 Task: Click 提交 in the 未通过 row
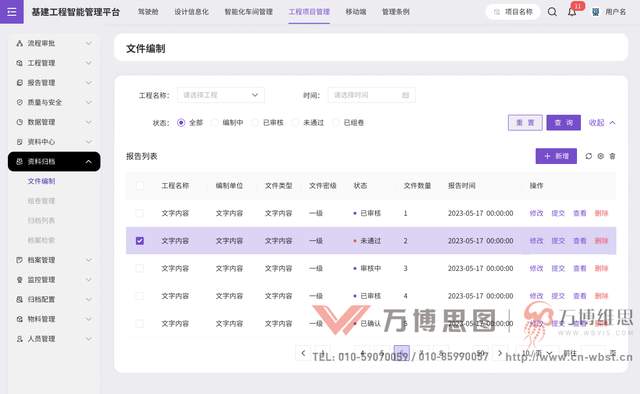pyautogui.click(x=558, y=241)
